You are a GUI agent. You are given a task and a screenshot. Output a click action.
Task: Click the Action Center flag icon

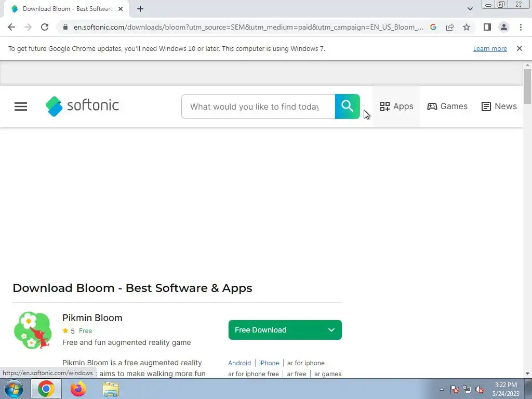(x=455, y=389)
